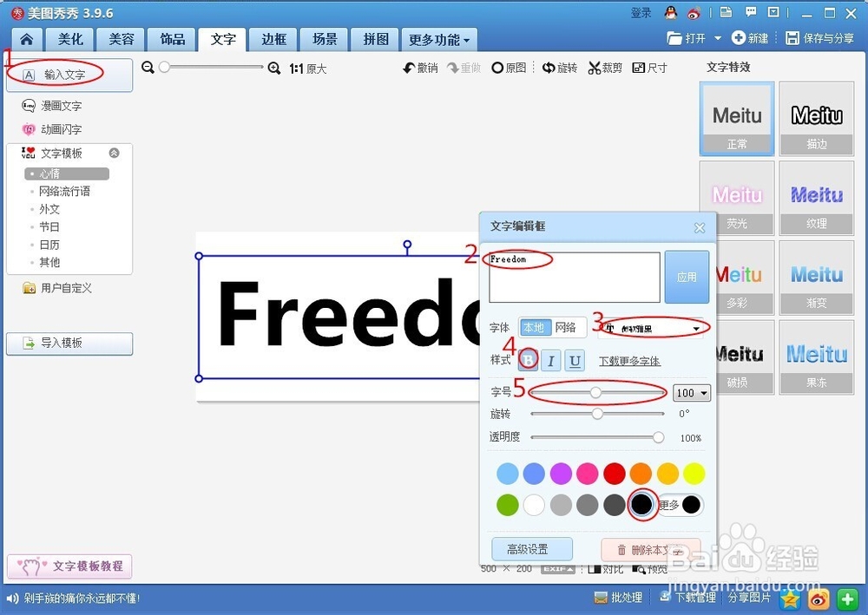The width and height of the screenshot is (868, 615).
Task: Open the 尺寸 resize tool
Action: click(x=649, y=67)
